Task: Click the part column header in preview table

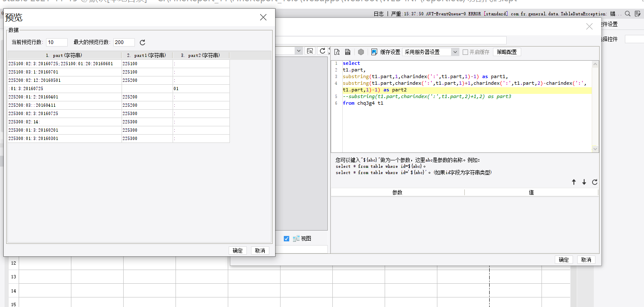Action: 64,55
